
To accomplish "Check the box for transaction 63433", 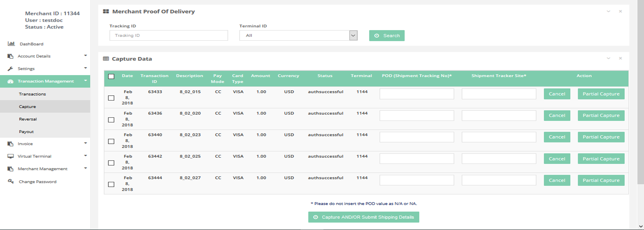I will [111, 98].
